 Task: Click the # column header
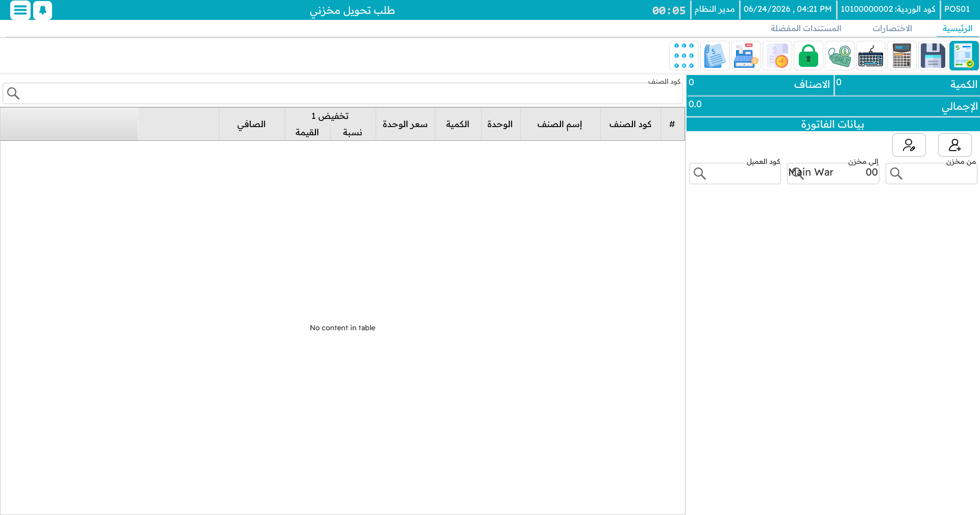point(672,124)
